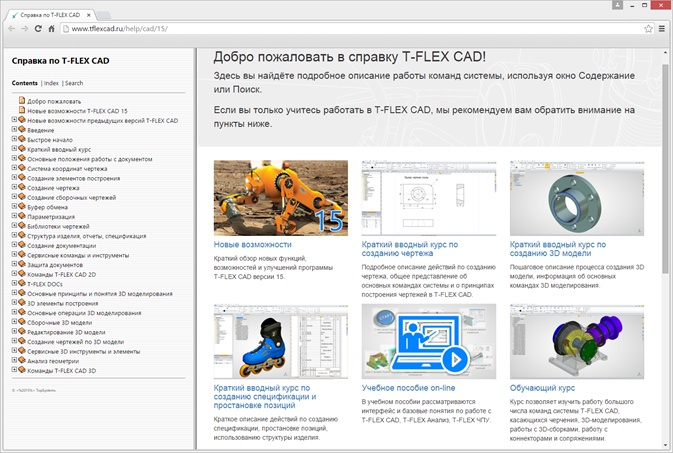The height and width of the screenshot is (453, 673).
Task: Expand the Краткий вводный курс section
Action: point(14,149)
